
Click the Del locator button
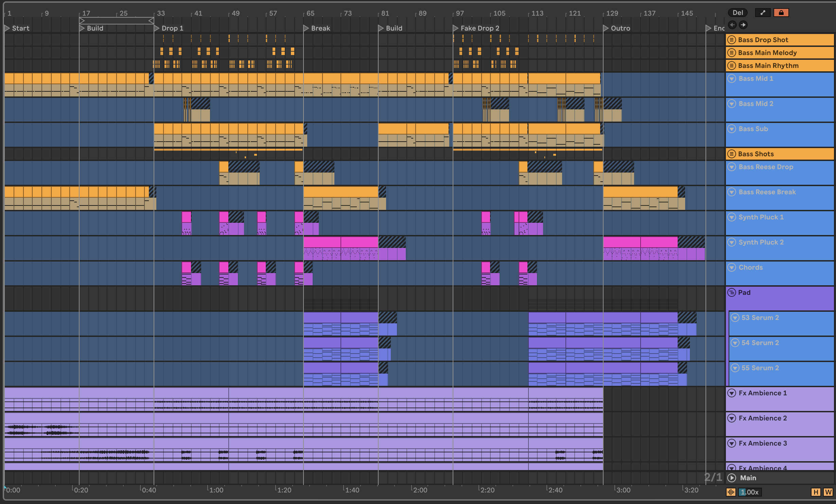[737, 13]
